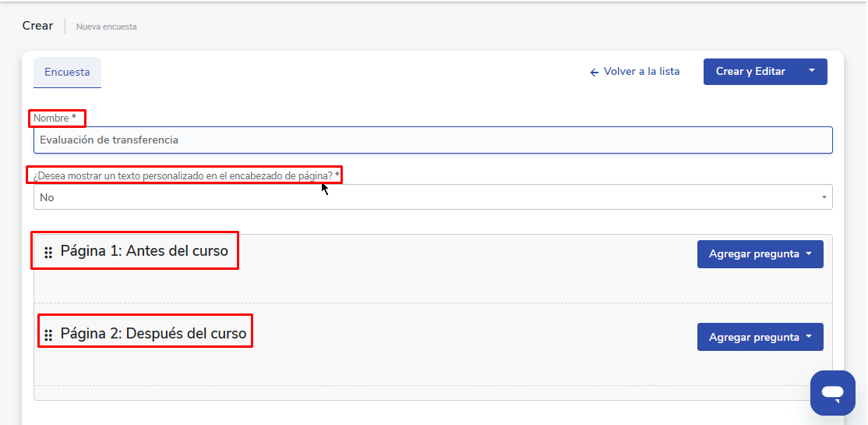
Task: Open the custom header text dropdown
Action: [x=432, y=197]
